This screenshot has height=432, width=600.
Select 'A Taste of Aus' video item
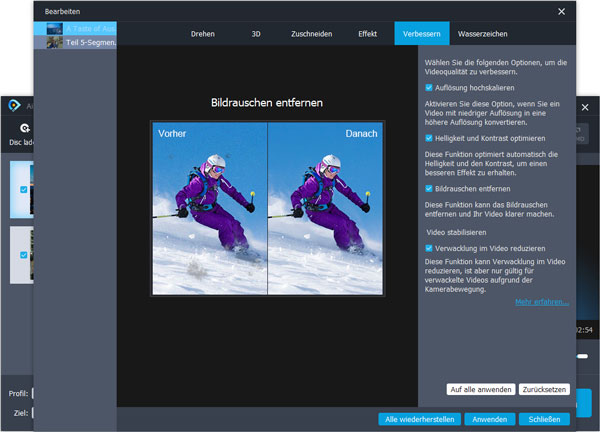75,29
